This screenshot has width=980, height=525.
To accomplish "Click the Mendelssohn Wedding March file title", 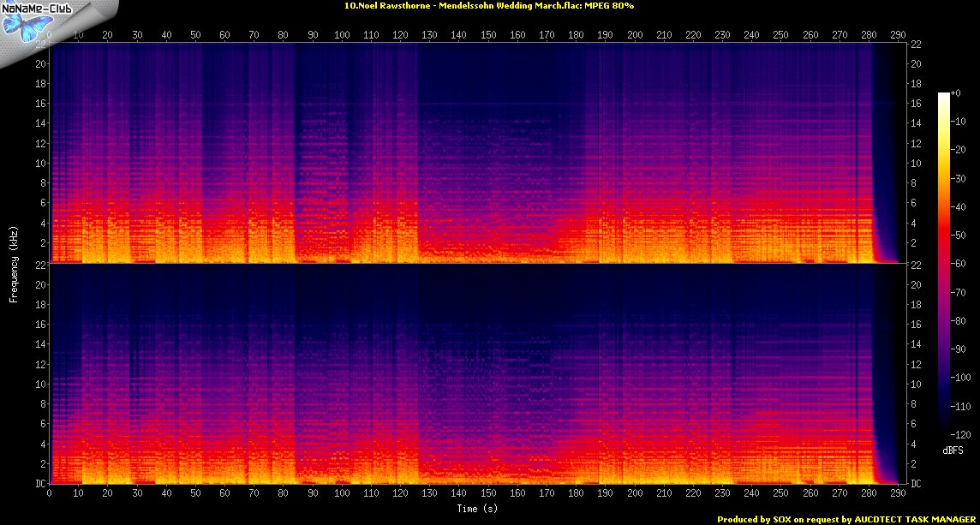I will point(489,5).
